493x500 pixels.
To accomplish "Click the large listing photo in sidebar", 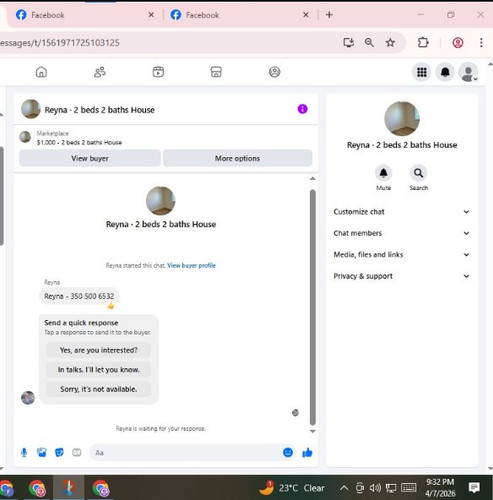I will click(402, 119).
